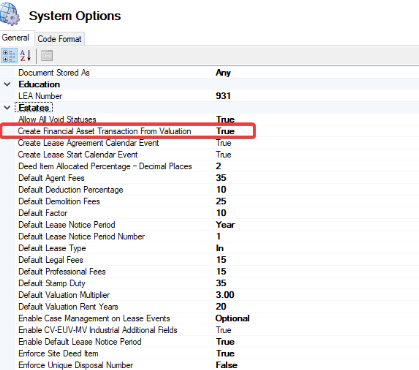Click the Categorized view toolbar icon
The image size is (419, 370).
coord(9,56)
